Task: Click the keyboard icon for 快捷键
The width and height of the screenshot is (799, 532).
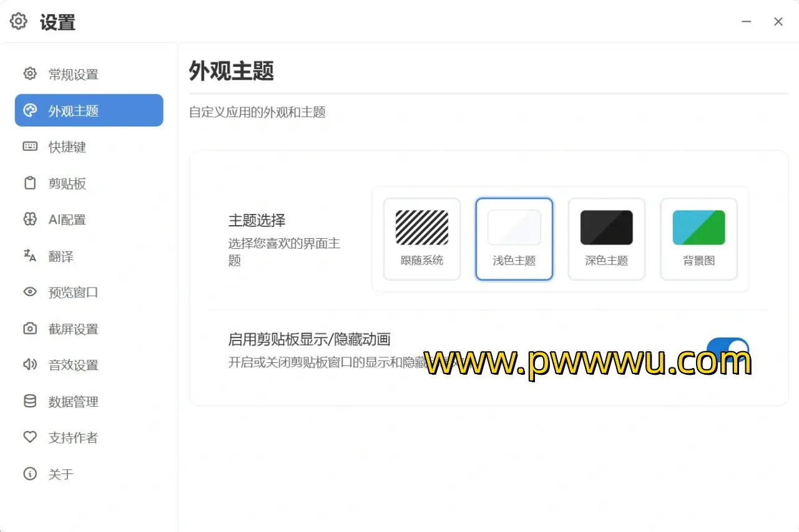Action: (x=30, y=147)
